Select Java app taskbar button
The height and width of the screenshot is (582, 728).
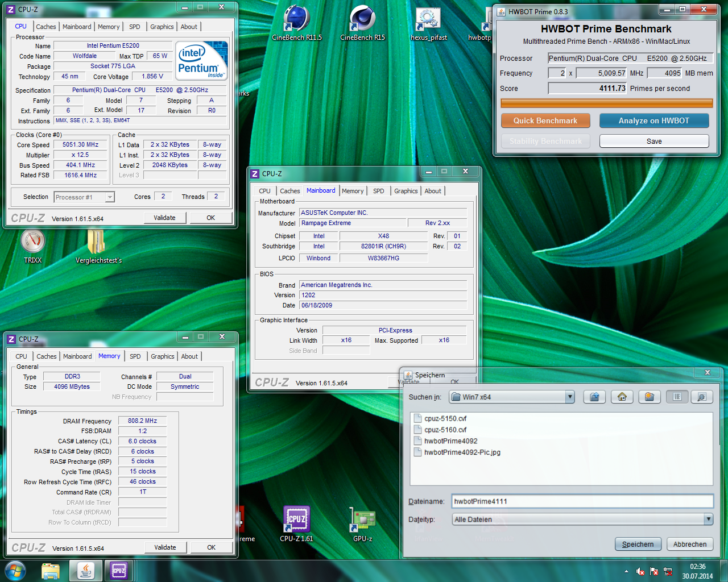coord(86,571)
